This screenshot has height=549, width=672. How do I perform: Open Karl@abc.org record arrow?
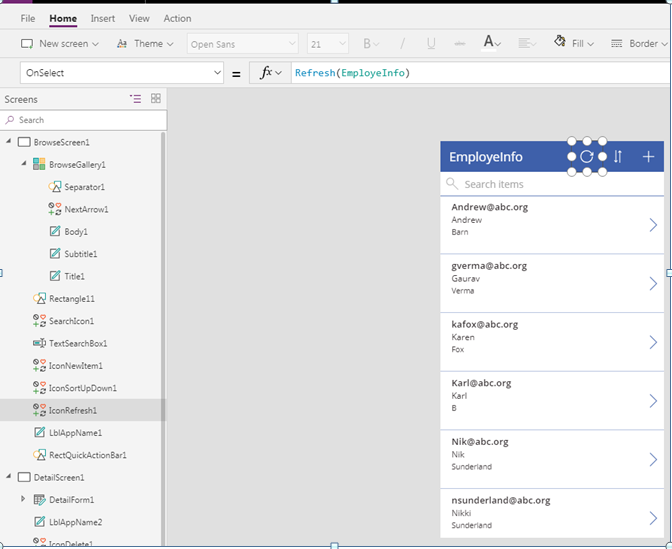point(653,401)
